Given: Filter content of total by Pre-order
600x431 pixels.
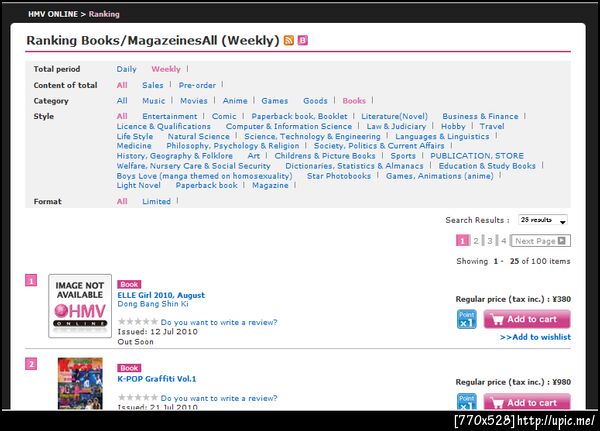Looking at the screenshot, I should click(x=197, y=85).
